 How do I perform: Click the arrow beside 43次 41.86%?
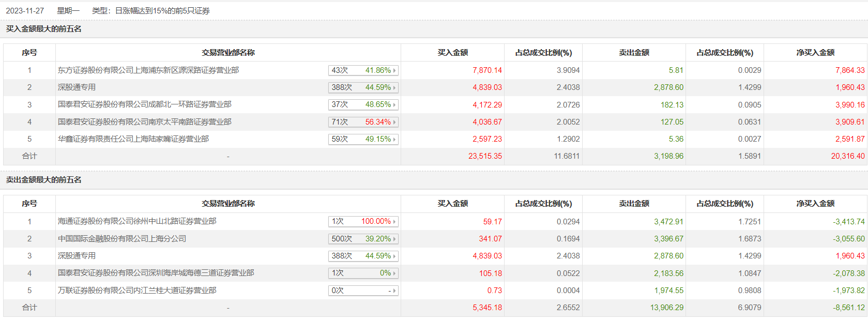[394, 70]
